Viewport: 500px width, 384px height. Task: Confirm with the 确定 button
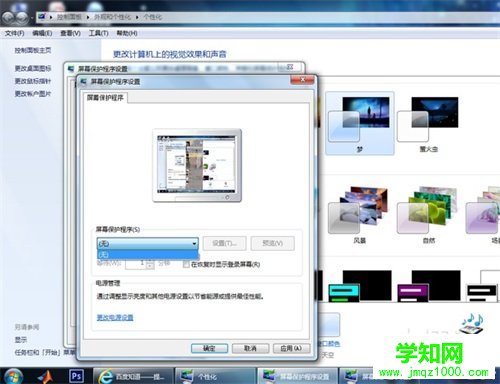[209, 348]
